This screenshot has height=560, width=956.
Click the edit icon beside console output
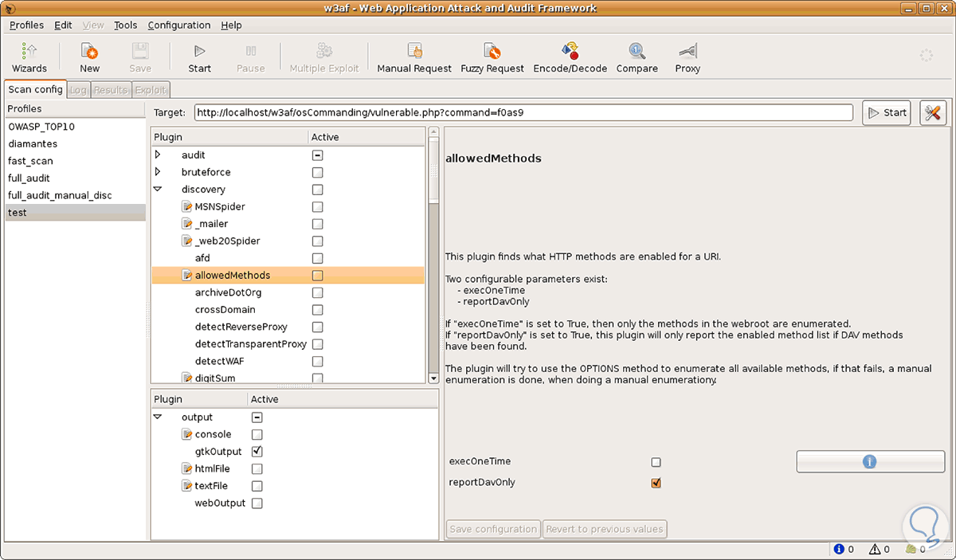[187, 434]
